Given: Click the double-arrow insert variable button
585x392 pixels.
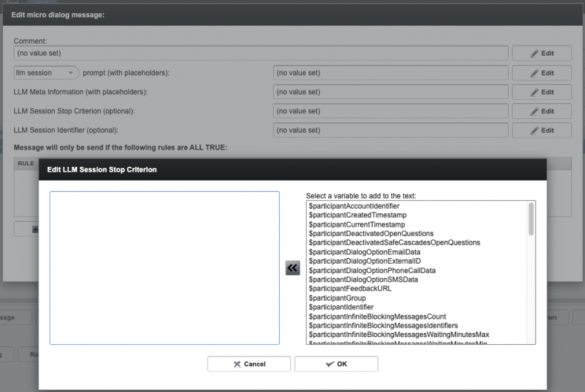Looking at the screenshot, I should click(292, 268).
